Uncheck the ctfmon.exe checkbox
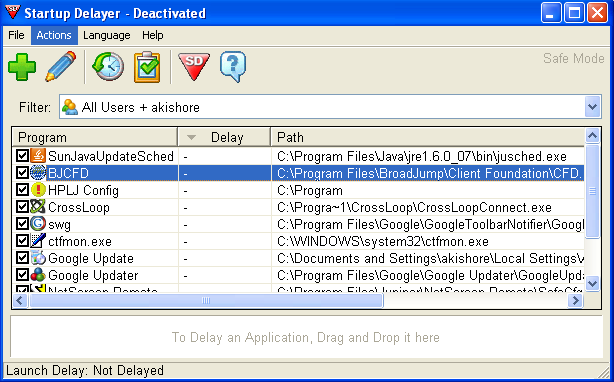The width and height of the screenshot is (614, 382). [22, 241]
